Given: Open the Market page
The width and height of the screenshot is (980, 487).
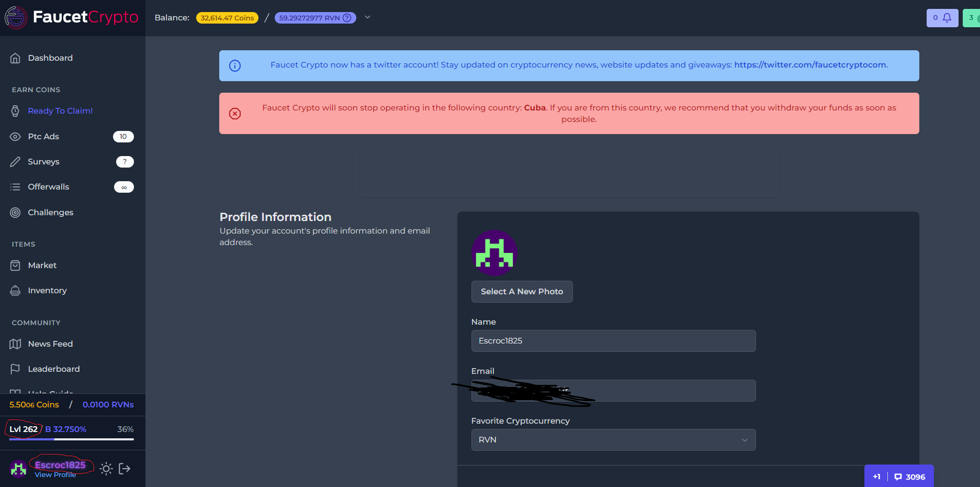Looking at the screenshot, I should point(42,265).
